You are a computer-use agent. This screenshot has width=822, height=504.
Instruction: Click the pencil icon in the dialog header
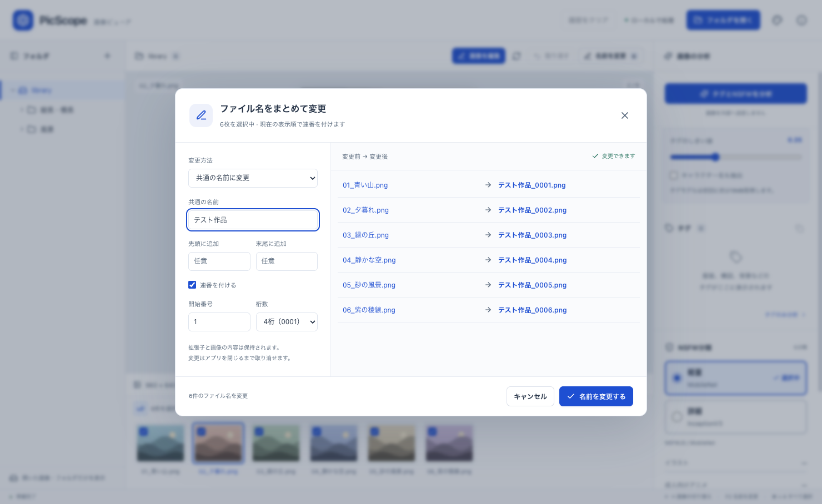(201, 115)
